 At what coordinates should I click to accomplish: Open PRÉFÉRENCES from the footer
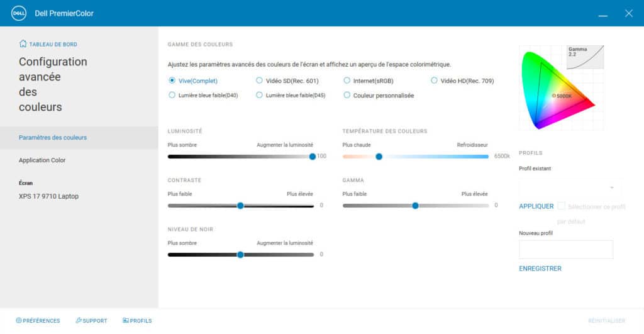point(38,320)
